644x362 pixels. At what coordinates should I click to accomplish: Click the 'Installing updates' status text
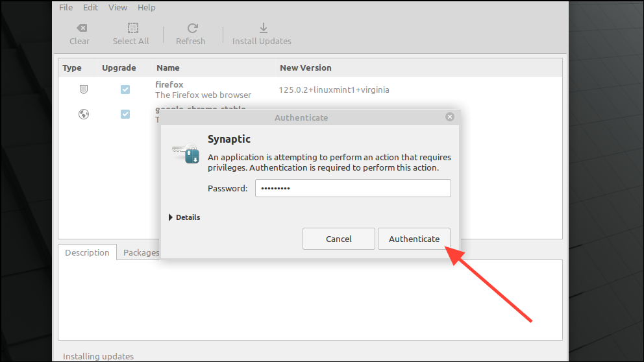pos(98,356)
